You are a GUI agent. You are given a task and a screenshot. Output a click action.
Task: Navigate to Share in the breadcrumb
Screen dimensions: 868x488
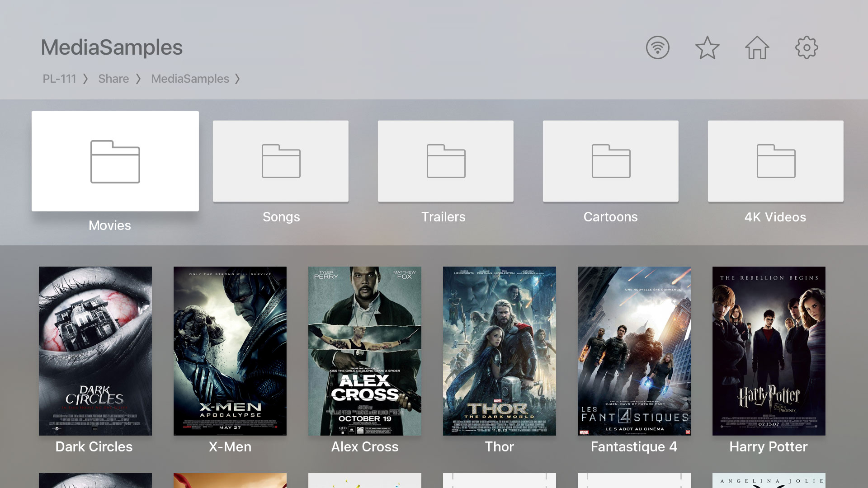pyautogui.click(x=113, y=79)
